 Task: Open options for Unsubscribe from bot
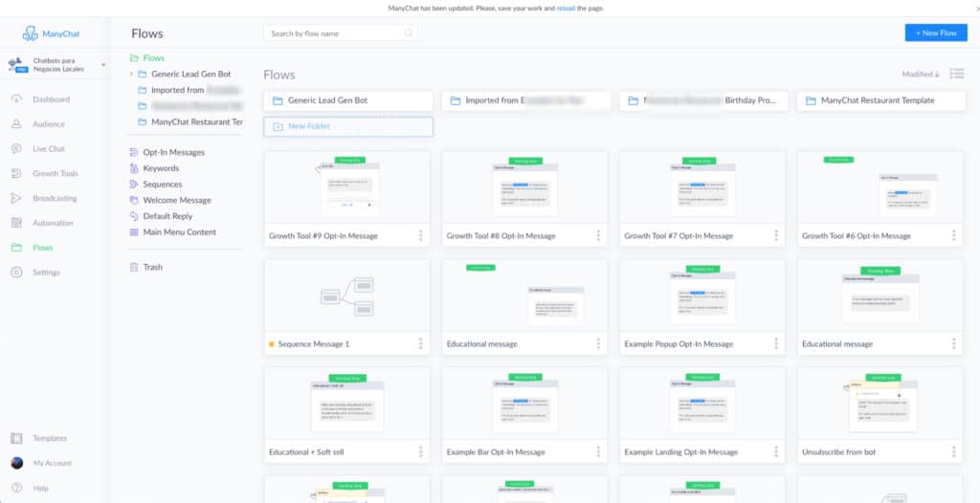tap(954, 451)
